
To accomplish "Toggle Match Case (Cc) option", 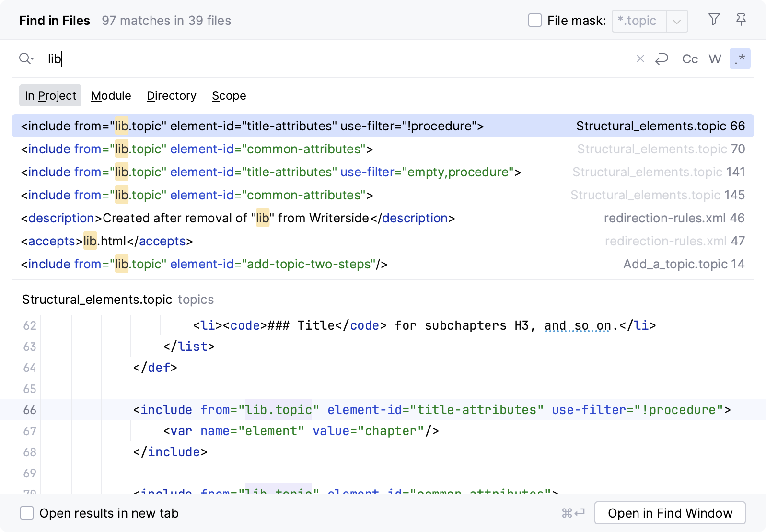I will point(689,59).
